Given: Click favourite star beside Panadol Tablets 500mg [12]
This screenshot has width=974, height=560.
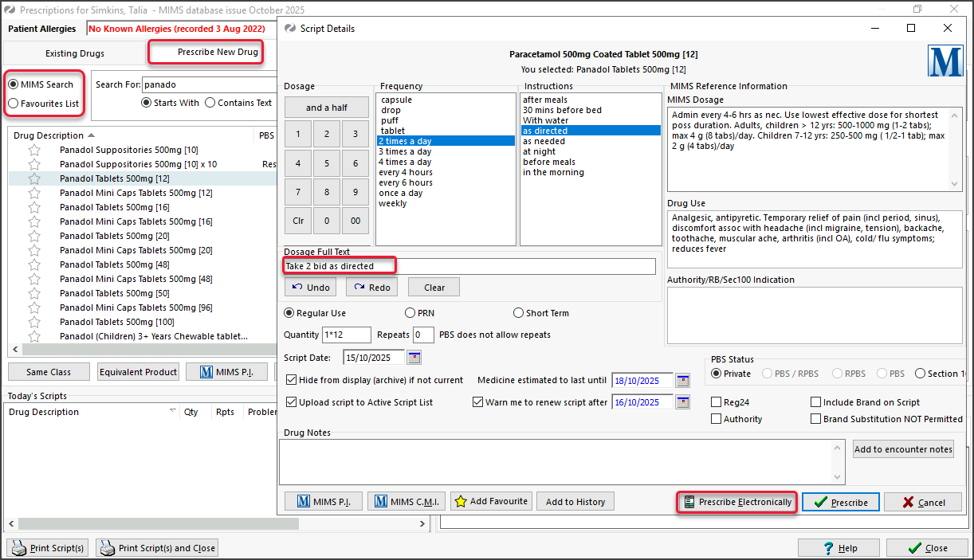Looking at the screenshot, I should tap(34, 178).
